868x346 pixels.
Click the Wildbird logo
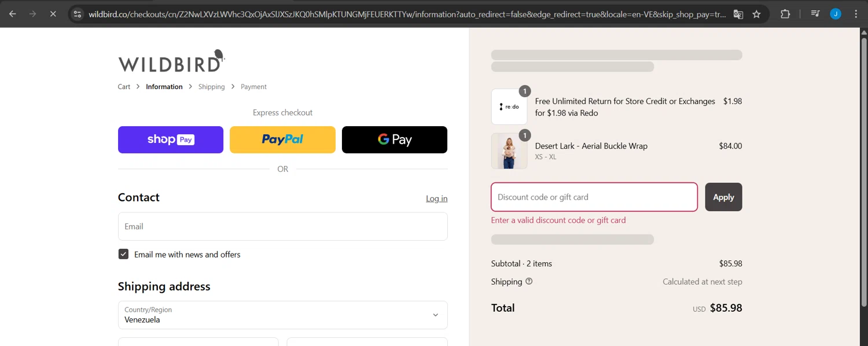[171, 61]
